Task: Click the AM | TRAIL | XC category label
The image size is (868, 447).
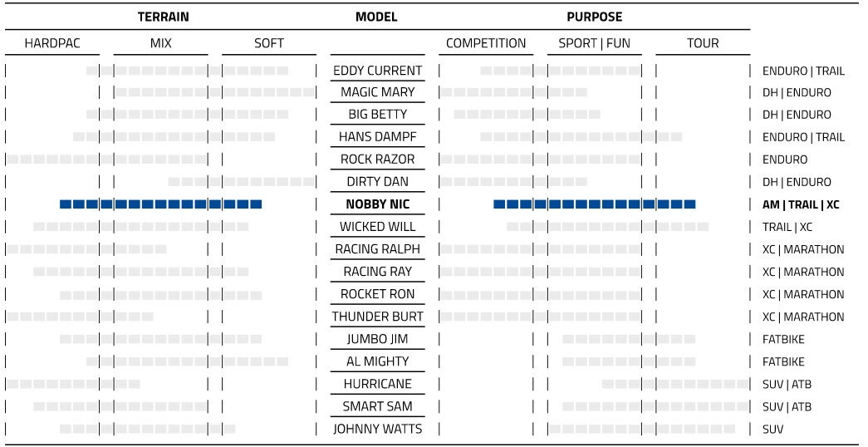Action: pos(801,204)
